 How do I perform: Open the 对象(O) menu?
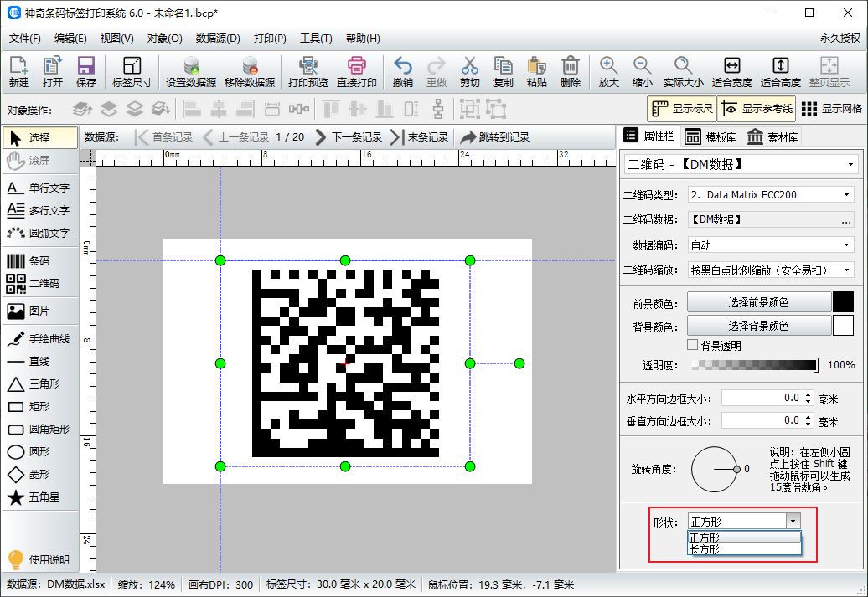click(x=164, y=39)
